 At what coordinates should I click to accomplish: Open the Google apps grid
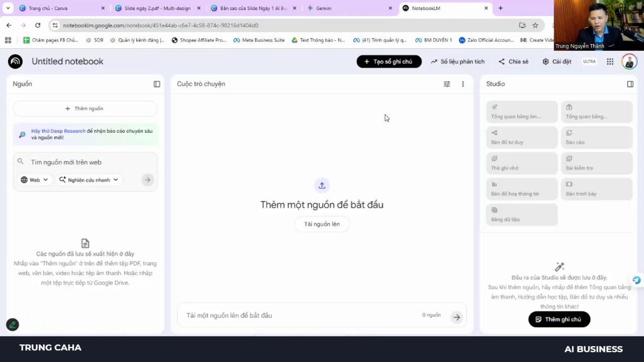click(x=610, y=61)
